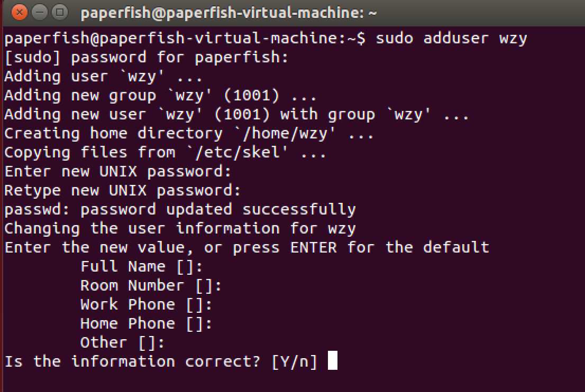This screenshot has width=585, height=392.
Task: Click the 'Adding new group `wzy' (1001)' line
Action: (160, 96)
